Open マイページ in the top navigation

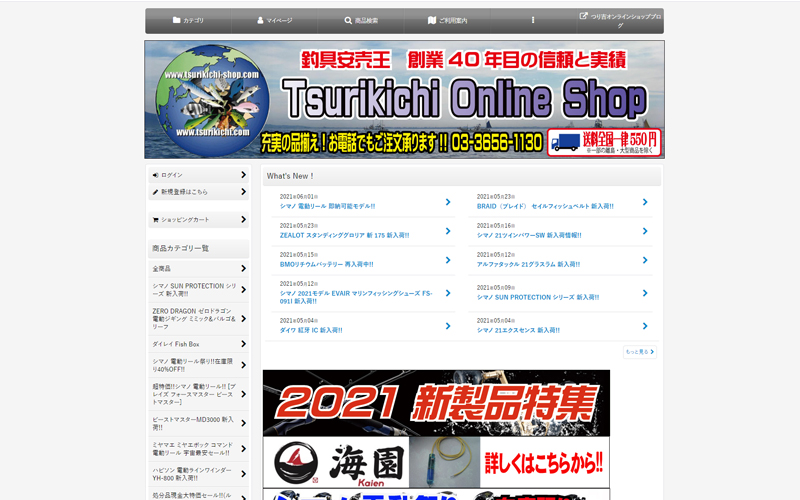(274, 20)
